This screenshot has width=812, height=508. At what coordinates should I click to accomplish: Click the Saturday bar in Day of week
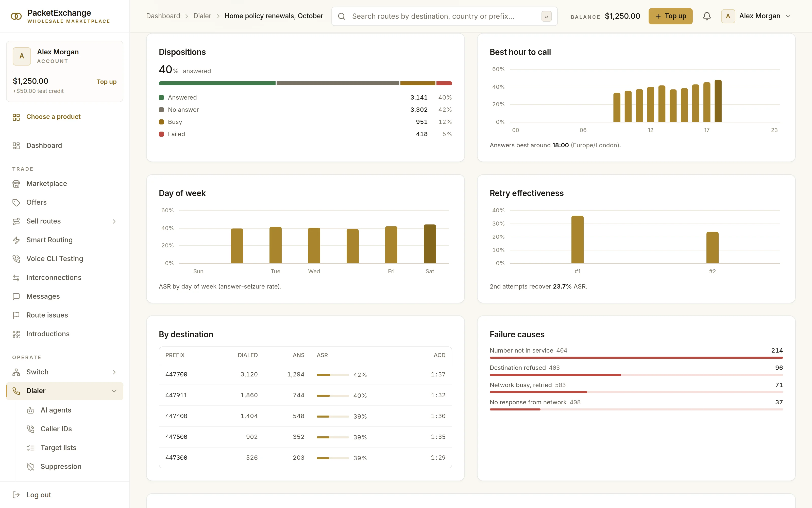pos(430,244)
